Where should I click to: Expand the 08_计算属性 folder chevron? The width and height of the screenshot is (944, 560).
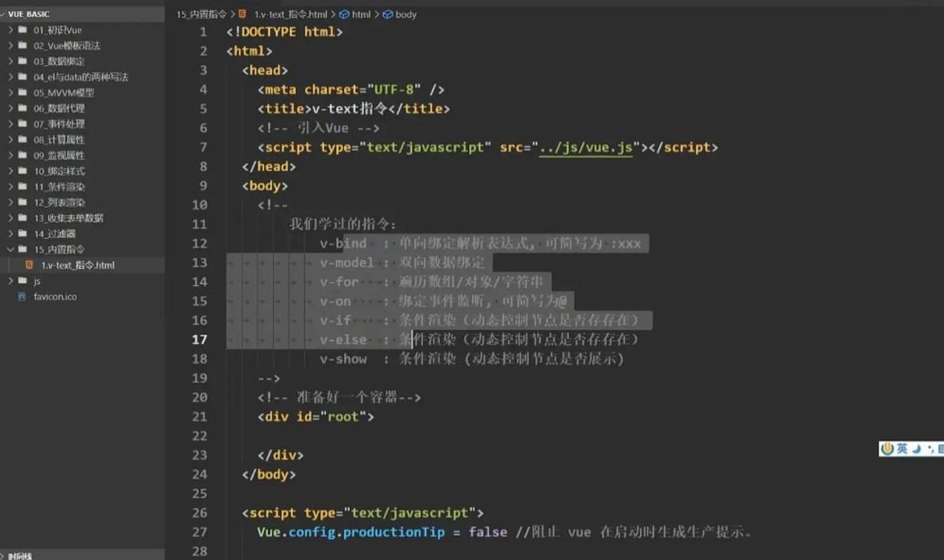[x=10, y=139]
